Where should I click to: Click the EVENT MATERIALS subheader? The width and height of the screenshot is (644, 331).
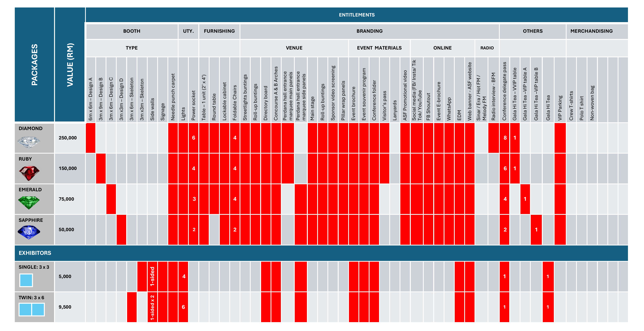379,48
